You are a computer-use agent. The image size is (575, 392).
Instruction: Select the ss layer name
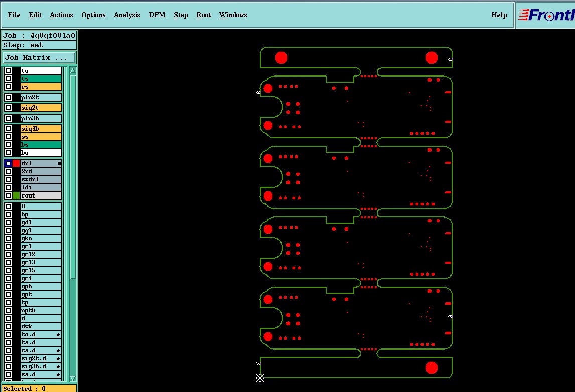click(41, 137)
